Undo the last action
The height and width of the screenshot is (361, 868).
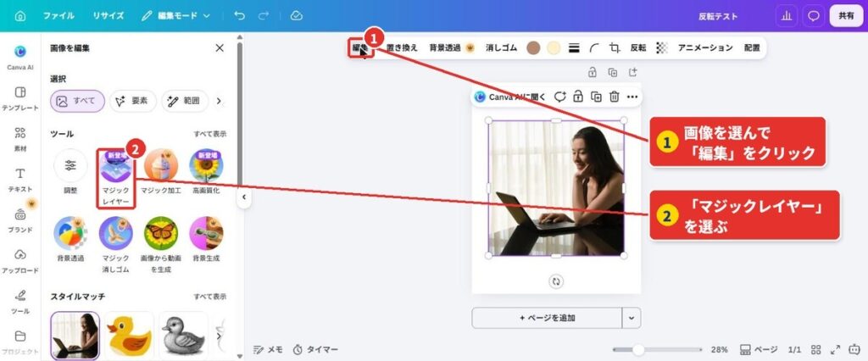click(x=239, y=16)
